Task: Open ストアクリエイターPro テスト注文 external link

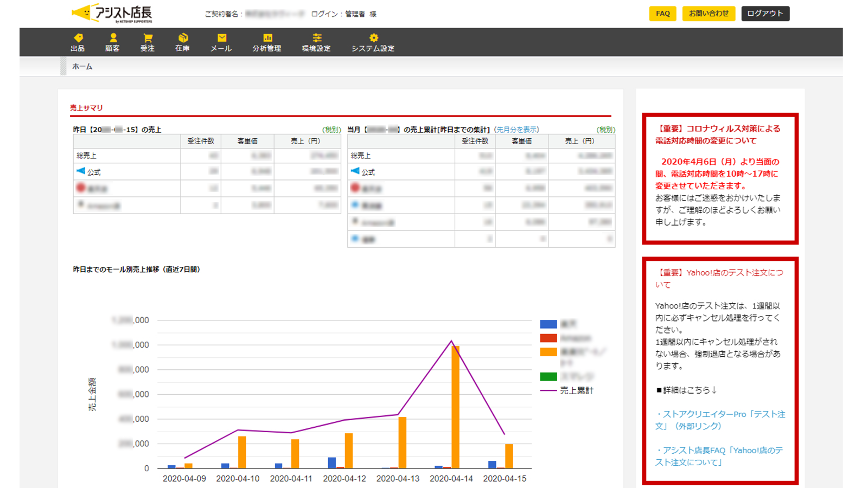Action: [720, 420]
